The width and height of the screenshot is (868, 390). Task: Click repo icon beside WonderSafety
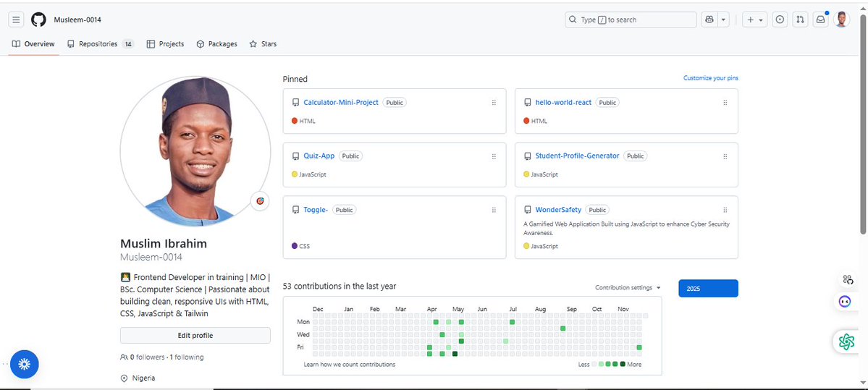point(528,211)
